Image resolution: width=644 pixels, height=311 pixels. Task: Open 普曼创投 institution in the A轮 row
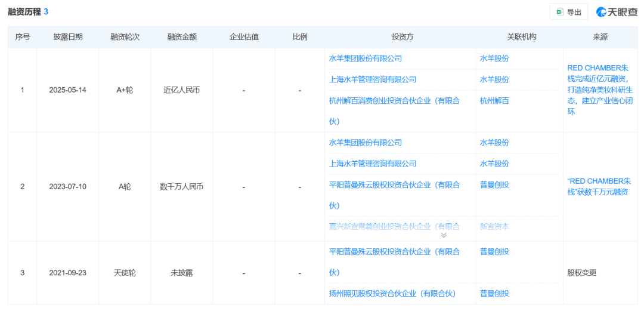[494, 184]
